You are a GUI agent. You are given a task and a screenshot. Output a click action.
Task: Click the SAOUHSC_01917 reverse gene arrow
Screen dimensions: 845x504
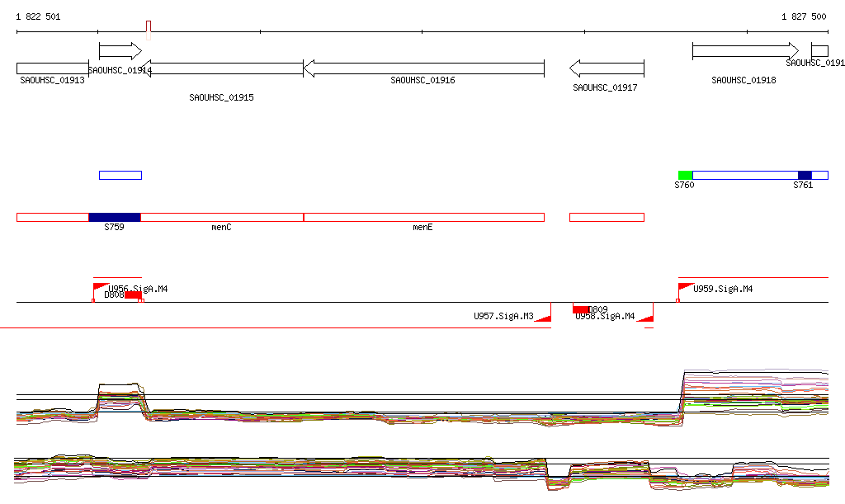(607, 68)
